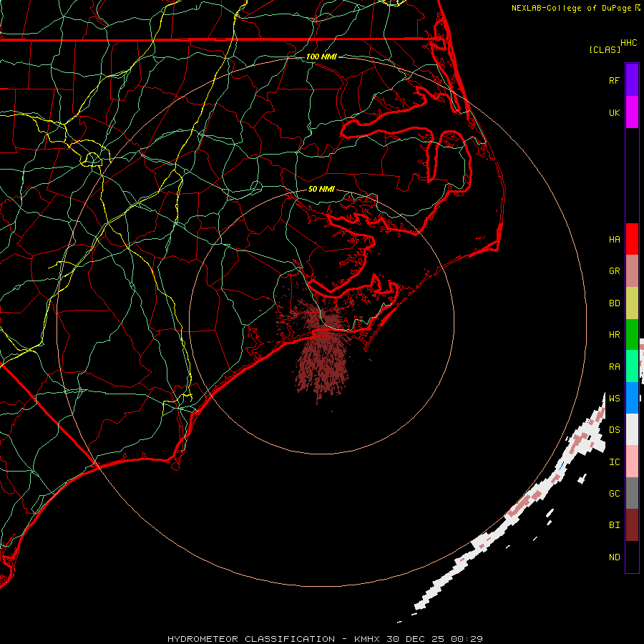Image resolution: width=644 pixels, height=644 pixels.
Task: Click the UK legend label
Action: [614, 113]
